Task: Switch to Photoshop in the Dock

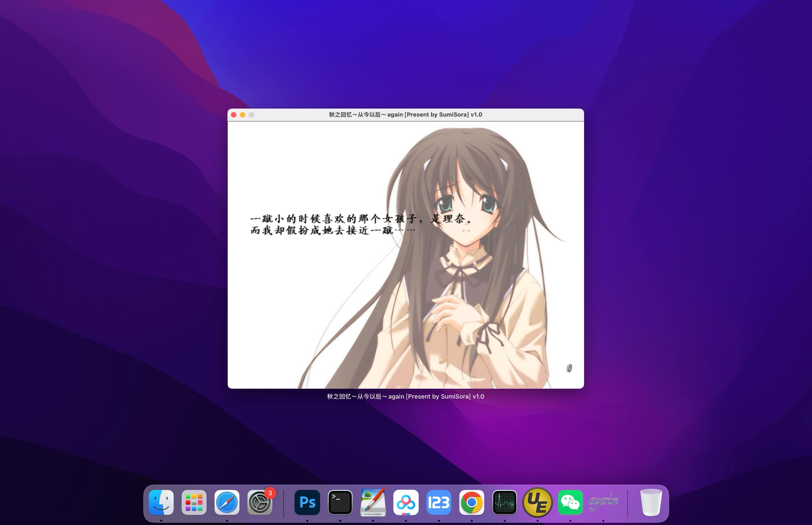Action: pyautogui.click(x=307, y=502)
